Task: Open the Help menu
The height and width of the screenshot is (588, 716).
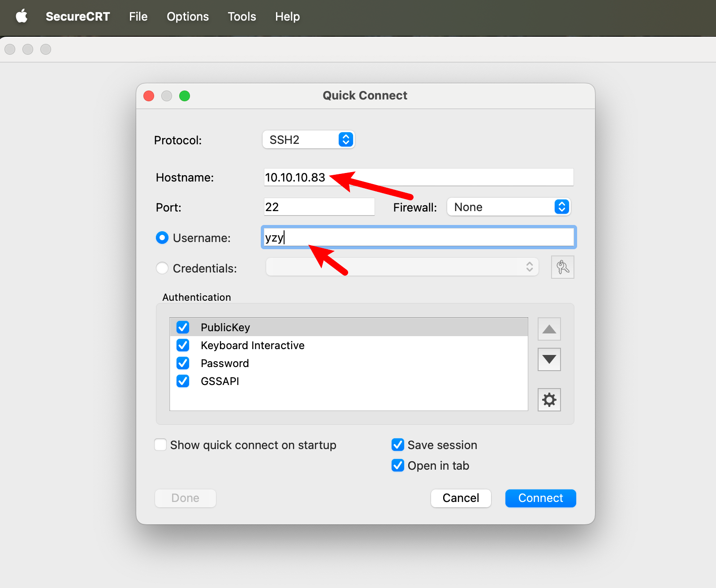Action: coord(287,17)
